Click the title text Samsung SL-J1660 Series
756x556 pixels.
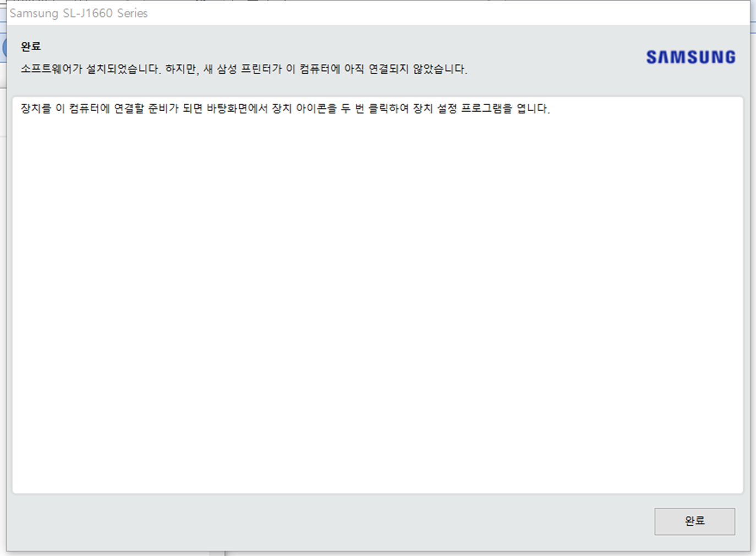[x=78, y=13]
